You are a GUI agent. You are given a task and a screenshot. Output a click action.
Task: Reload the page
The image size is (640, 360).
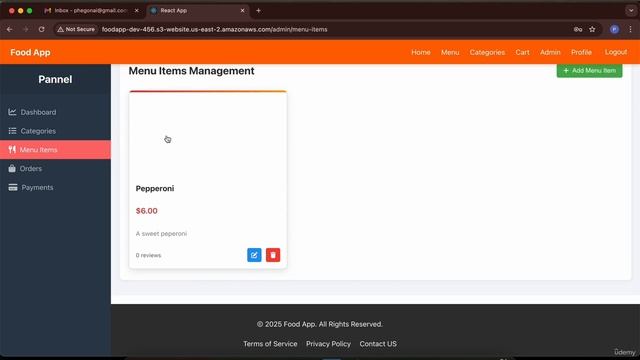[x=42, y=29]
